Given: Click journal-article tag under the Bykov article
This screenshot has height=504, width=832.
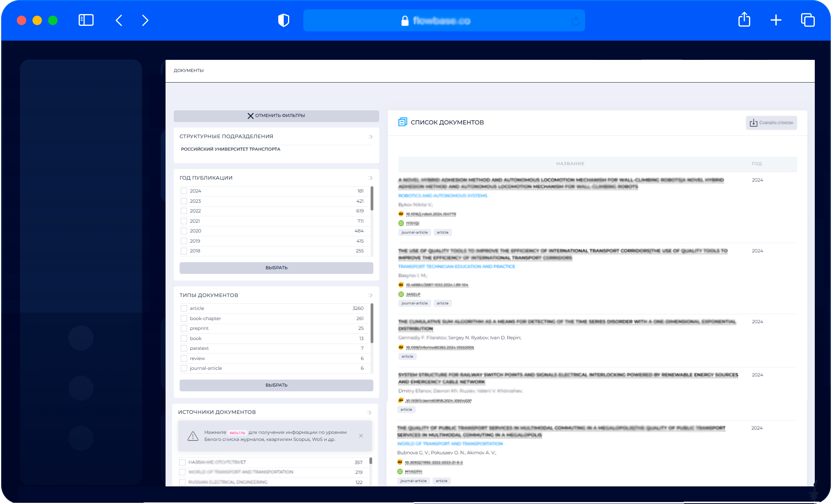Looking at the screenshot, I should pyautogui.click(x=414, y=232).
